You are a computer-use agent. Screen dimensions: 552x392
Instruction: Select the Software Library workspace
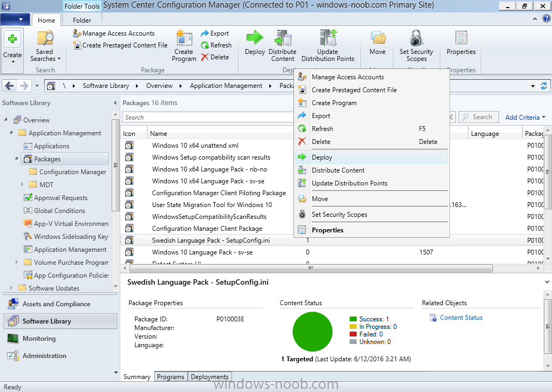(60, 321)
